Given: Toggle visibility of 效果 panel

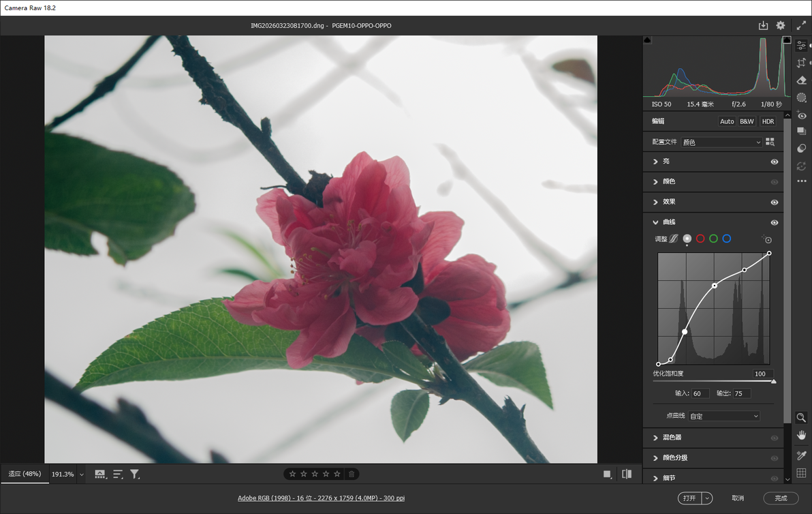Looking at the screenshot, I should 775,202.
